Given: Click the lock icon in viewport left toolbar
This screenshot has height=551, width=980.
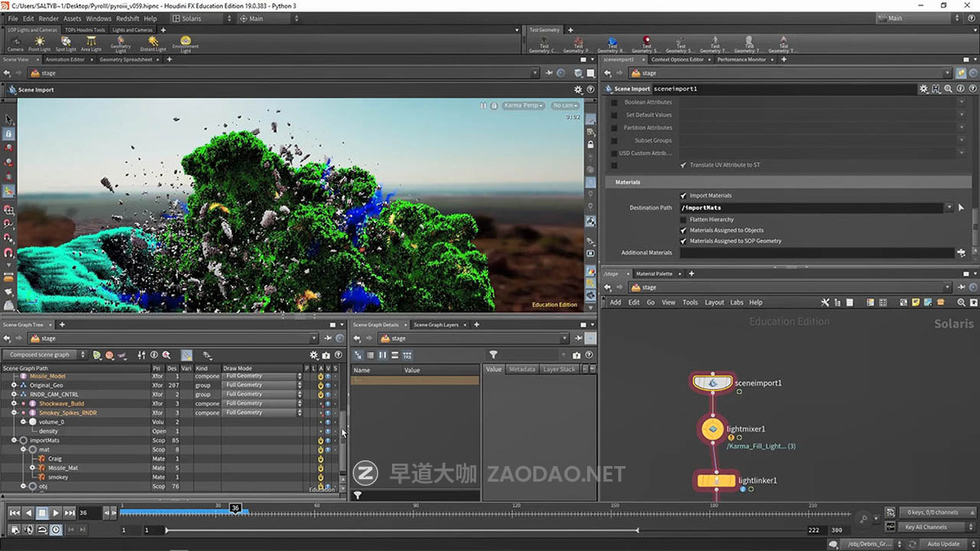Looking at the screenshot, I should (8, 133).
